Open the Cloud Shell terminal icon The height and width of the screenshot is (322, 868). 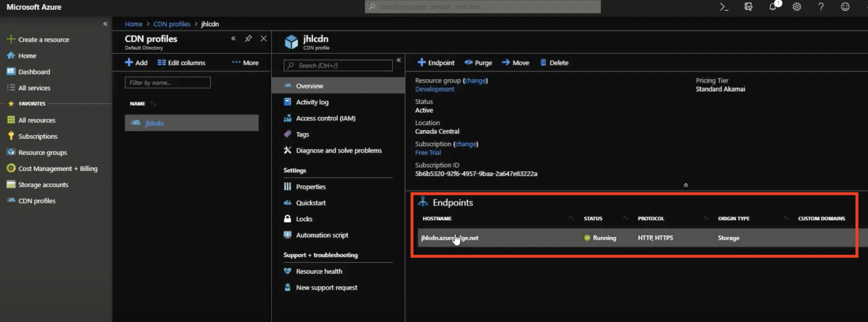(724, 7)
